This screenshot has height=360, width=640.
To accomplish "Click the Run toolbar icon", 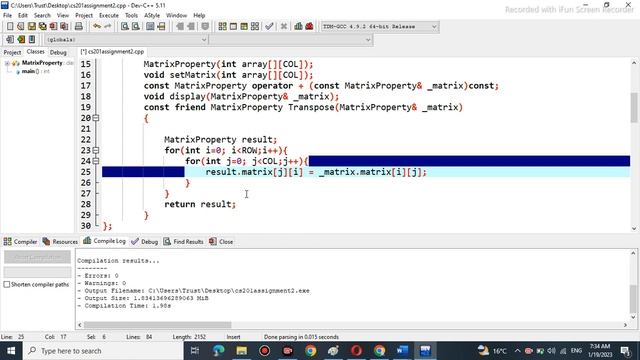I will (233, 27).
